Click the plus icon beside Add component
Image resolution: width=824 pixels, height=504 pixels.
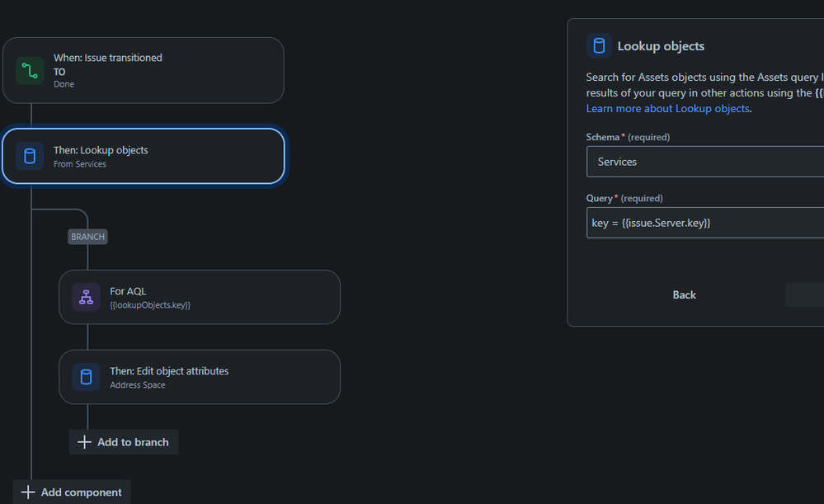(28, 492)
